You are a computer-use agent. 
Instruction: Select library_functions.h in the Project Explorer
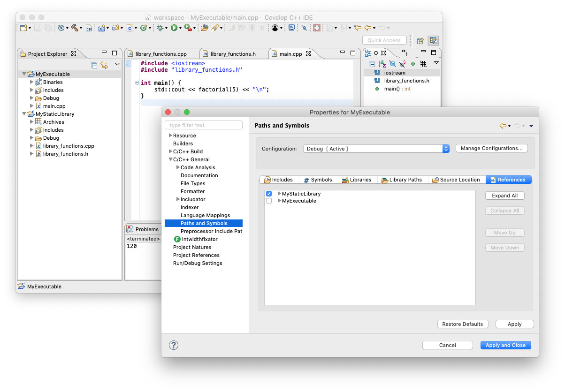tap(65, 154)
